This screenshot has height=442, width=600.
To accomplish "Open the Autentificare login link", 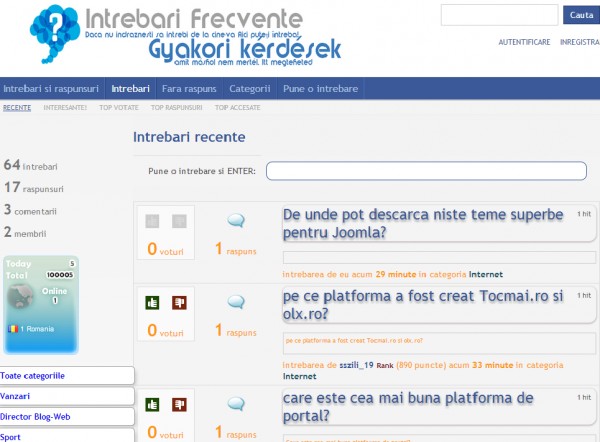I will pos(524,43).
